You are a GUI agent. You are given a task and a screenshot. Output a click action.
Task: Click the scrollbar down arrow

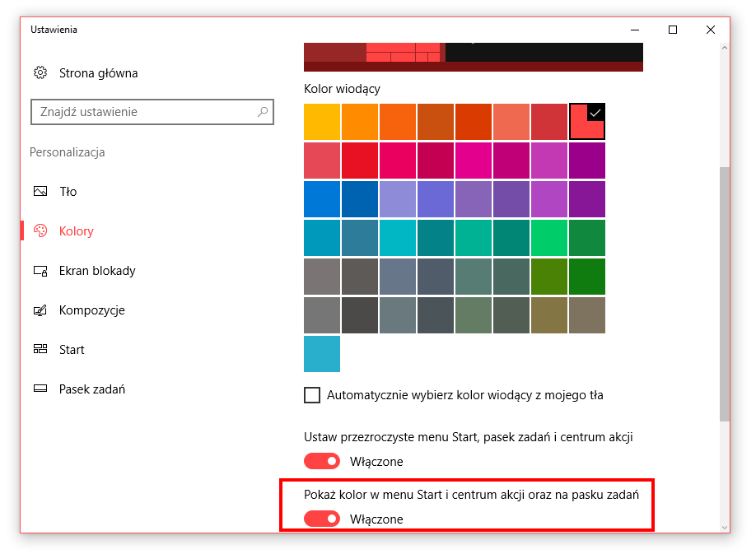724,528
